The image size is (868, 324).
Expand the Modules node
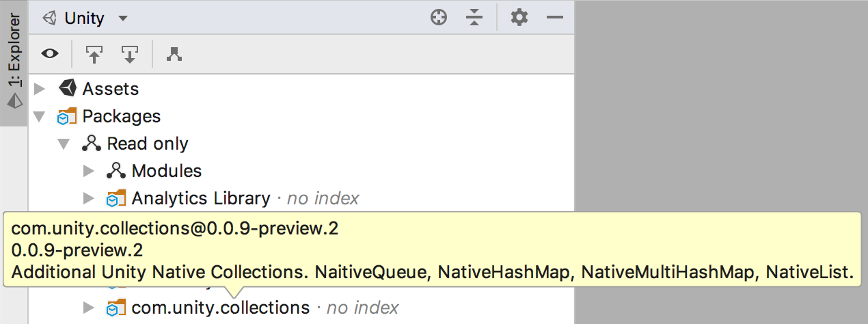[88, 171]
